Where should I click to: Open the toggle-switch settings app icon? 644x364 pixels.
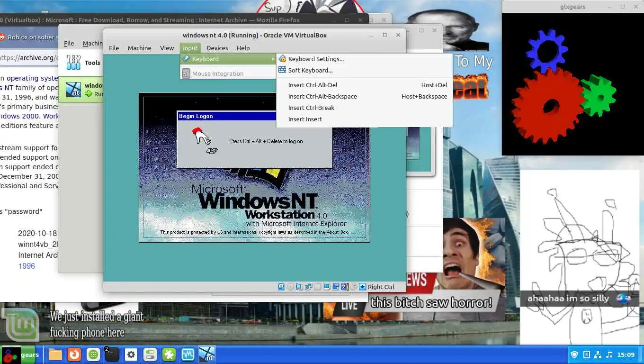150,355
